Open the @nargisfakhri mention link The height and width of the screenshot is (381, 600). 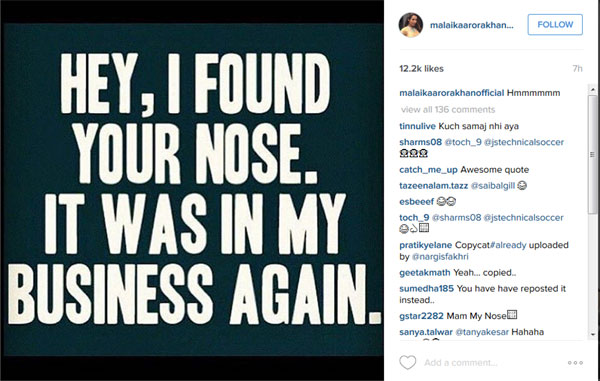point(440,257)
